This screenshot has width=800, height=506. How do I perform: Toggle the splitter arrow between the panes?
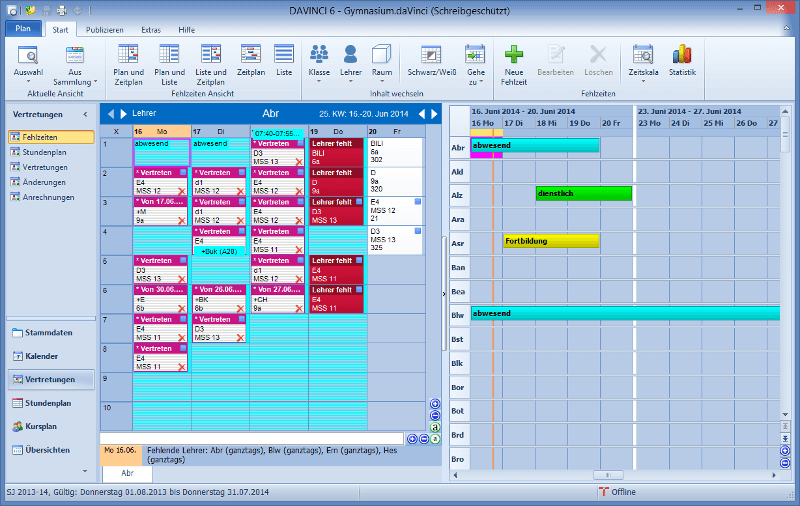pyautogui.click(x=444, y=294)
